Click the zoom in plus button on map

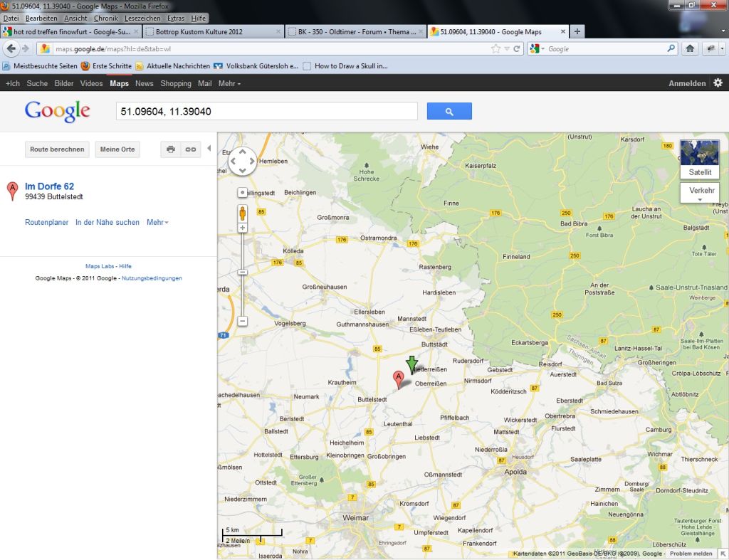tap(243, 228)
